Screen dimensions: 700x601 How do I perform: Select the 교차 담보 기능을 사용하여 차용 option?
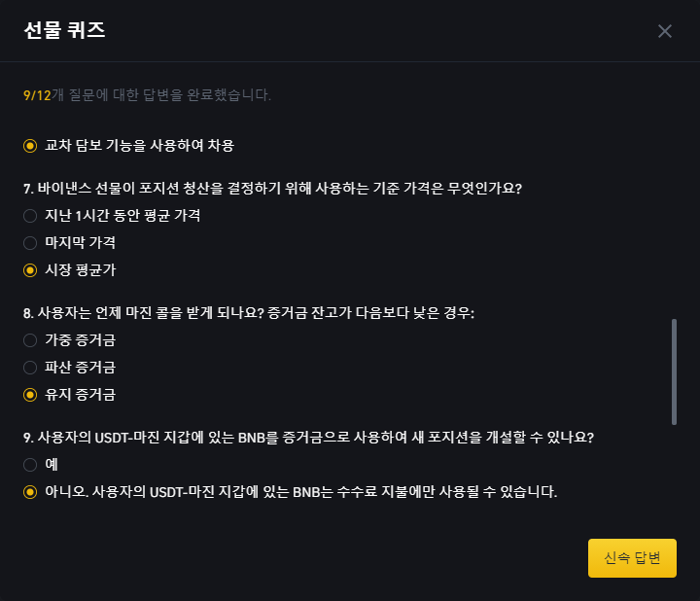point(128,146)
